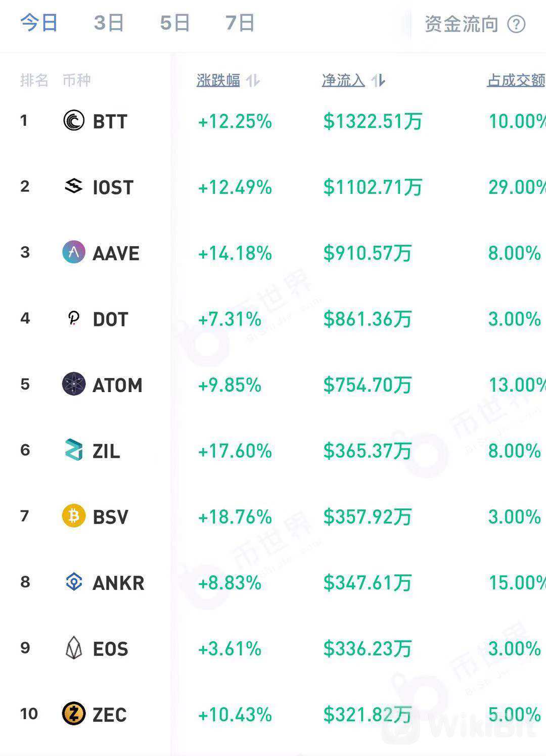546x756 pixels.
Task: Select the AAVE purple logo
Action: [74, 252]
